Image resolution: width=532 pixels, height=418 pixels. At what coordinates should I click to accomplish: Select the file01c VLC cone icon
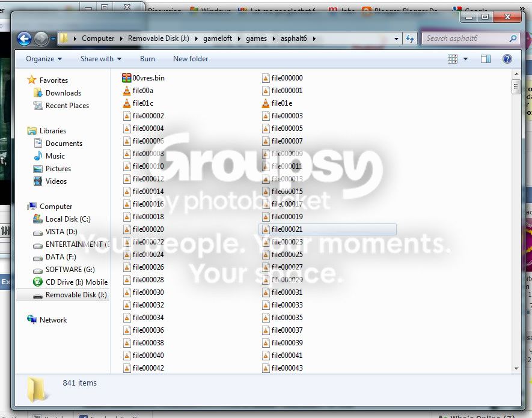(x=127, y=103)
